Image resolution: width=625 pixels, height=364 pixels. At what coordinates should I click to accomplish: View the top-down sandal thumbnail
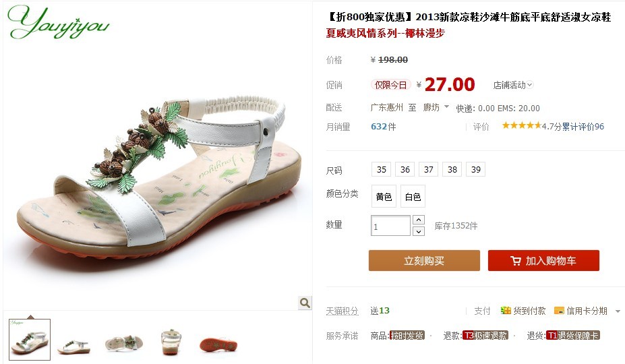click(171, 342)
